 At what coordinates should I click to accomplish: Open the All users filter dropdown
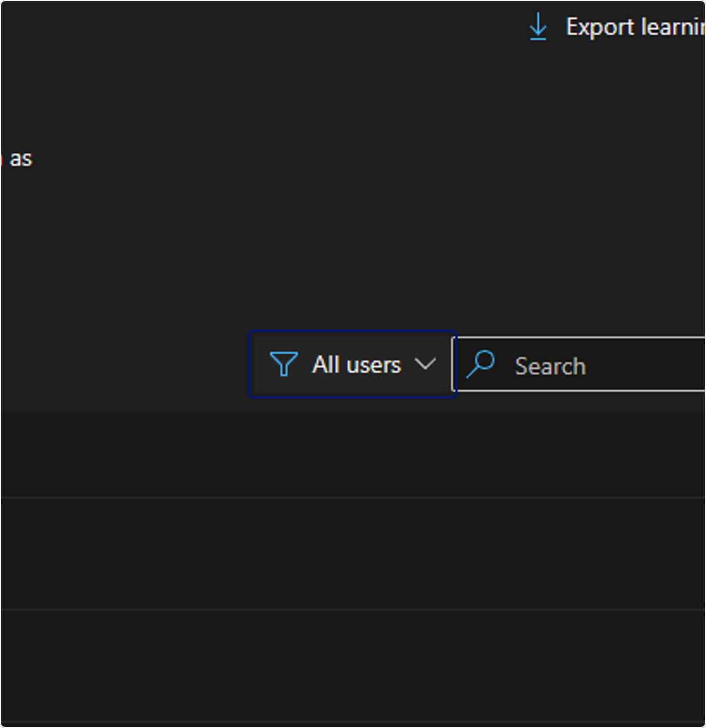click(x=352, y=364)
